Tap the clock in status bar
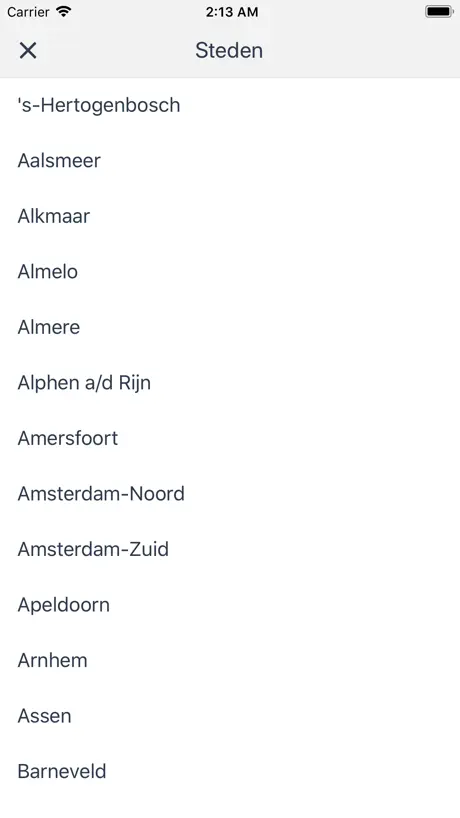 coord(232,12)
